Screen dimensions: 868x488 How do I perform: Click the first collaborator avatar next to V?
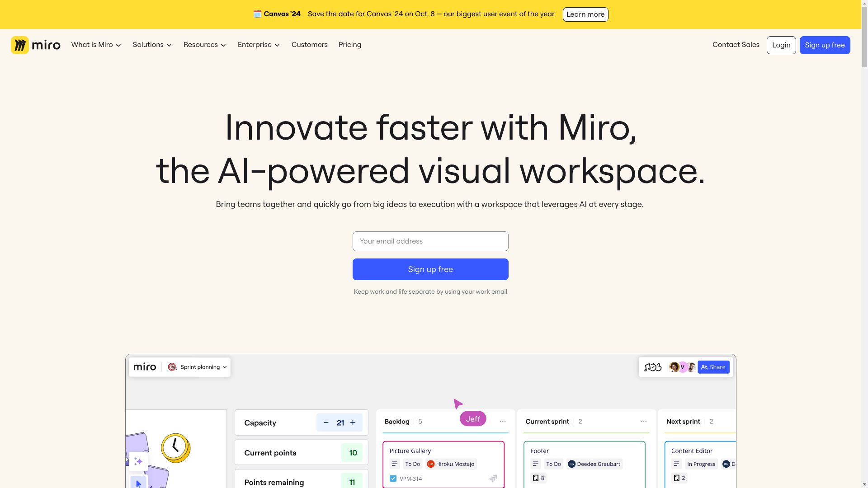point(674,367)
